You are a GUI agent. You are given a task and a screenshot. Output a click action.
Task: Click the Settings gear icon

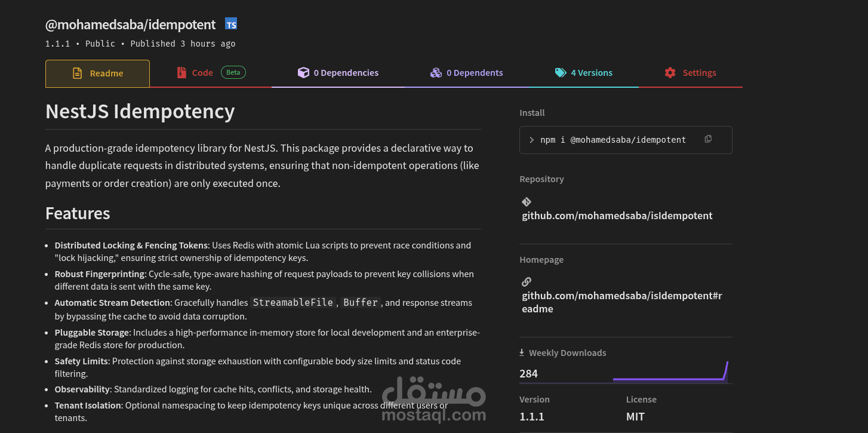click(670, 73)
